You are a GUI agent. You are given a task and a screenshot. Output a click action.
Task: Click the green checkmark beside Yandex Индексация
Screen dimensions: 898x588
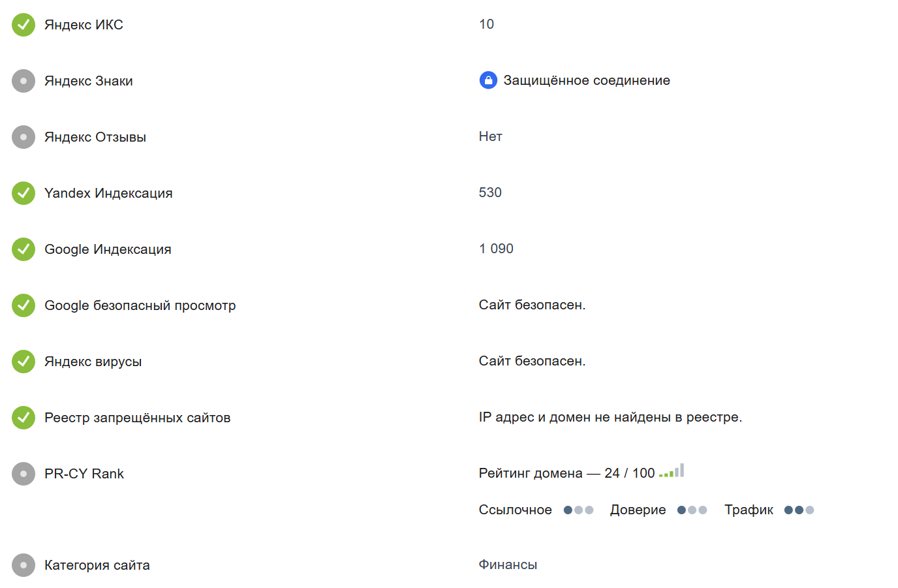pyautogui.click(x=23, y=193)
